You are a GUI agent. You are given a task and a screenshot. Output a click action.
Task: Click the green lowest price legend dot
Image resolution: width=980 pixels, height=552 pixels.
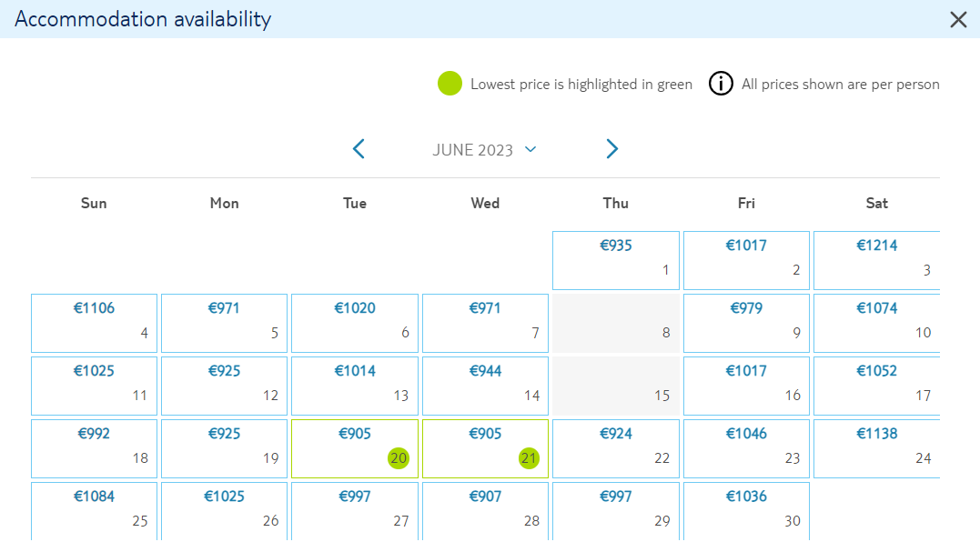tap(450, 83)
